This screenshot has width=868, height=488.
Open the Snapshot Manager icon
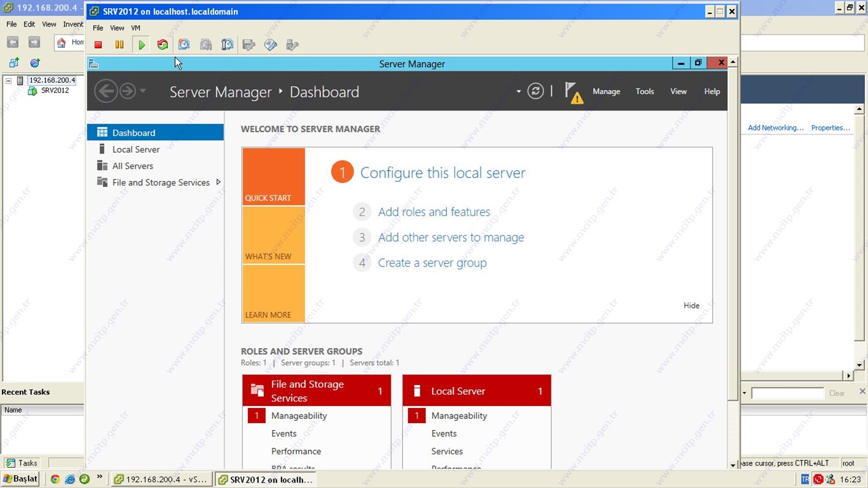[227, 45]
